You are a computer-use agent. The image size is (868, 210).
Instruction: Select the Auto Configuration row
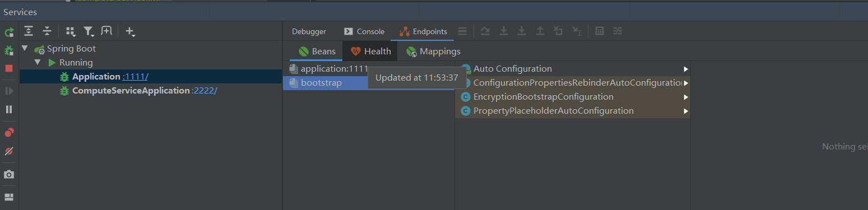pyautogui.click(x=573, y=69)
